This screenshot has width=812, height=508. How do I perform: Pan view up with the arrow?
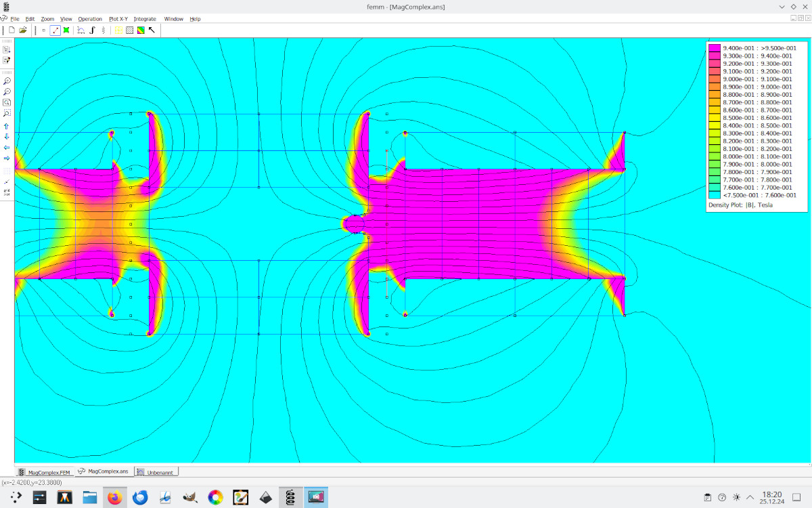(x=7, y=126)
